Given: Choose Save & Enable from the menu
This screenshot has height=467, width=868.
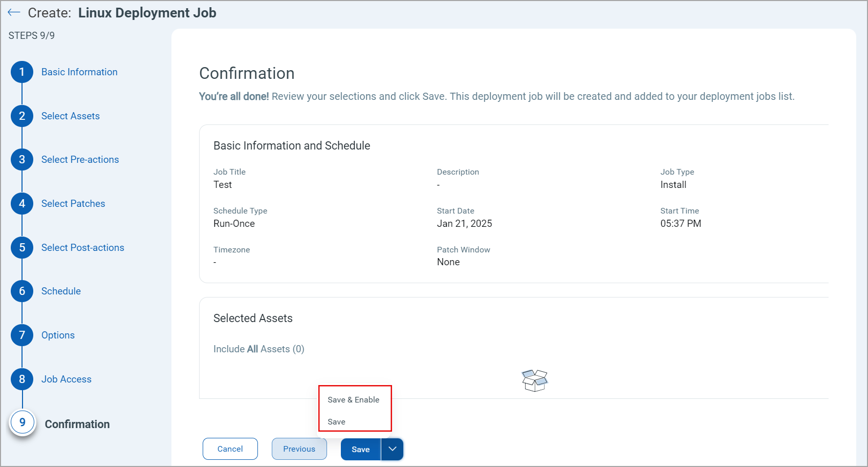Looking at the screenshot, I should [x=354, y=400].
